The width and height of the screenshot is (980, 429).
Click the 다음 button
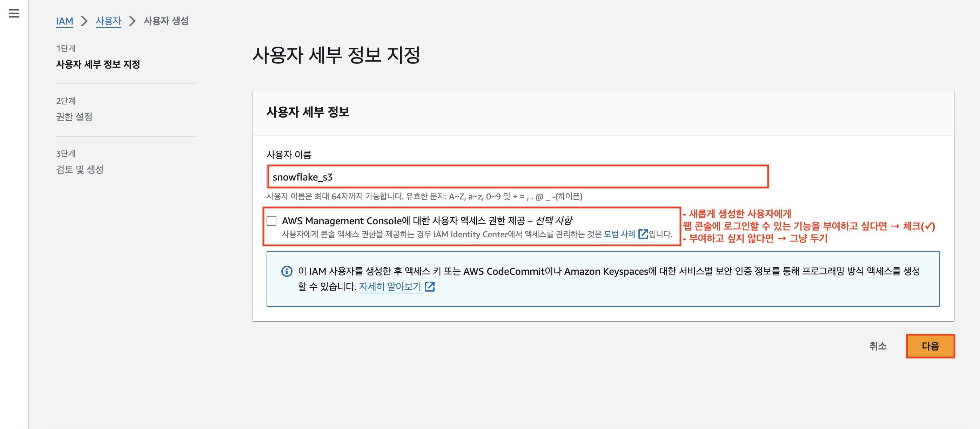[930, 346]
